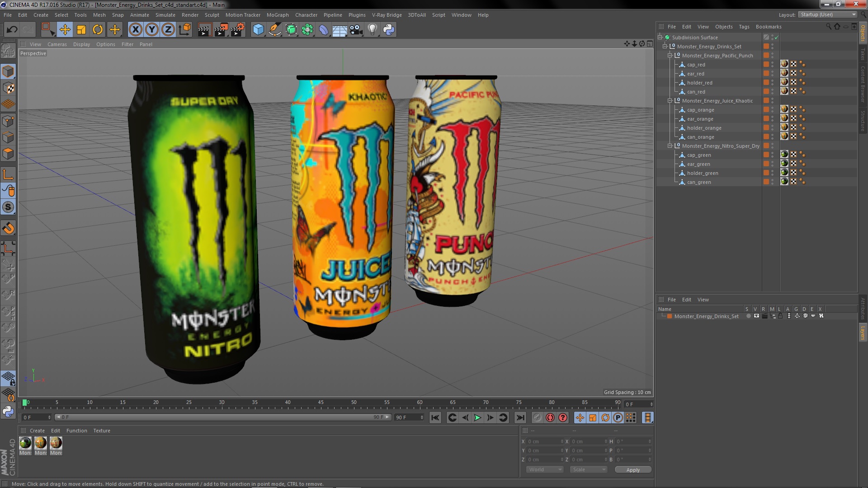Switch to Texture mode icon
This screenshot has height=488, width=868.
click(x=8, y=88)
